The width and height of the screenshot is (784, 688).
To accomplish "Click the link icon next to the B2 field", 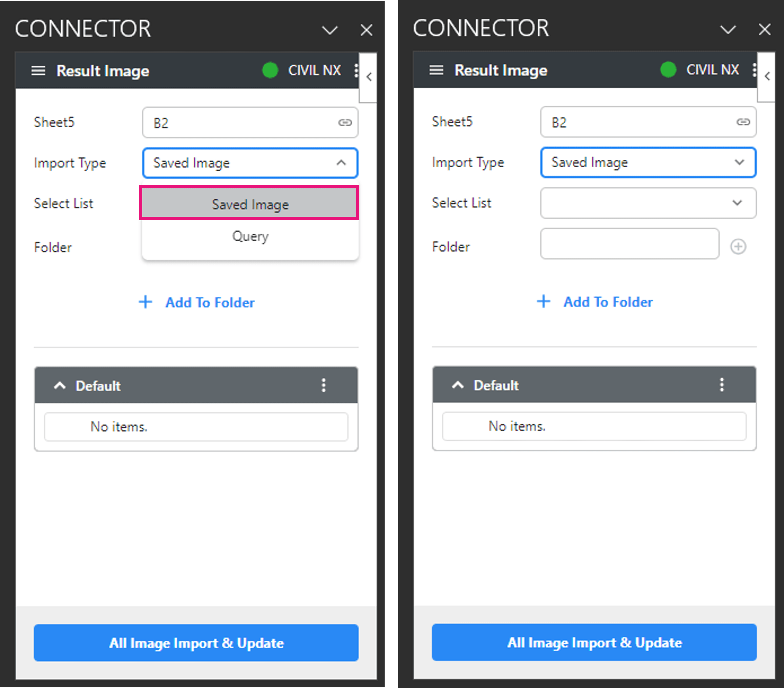I will (x=345, y=123).
